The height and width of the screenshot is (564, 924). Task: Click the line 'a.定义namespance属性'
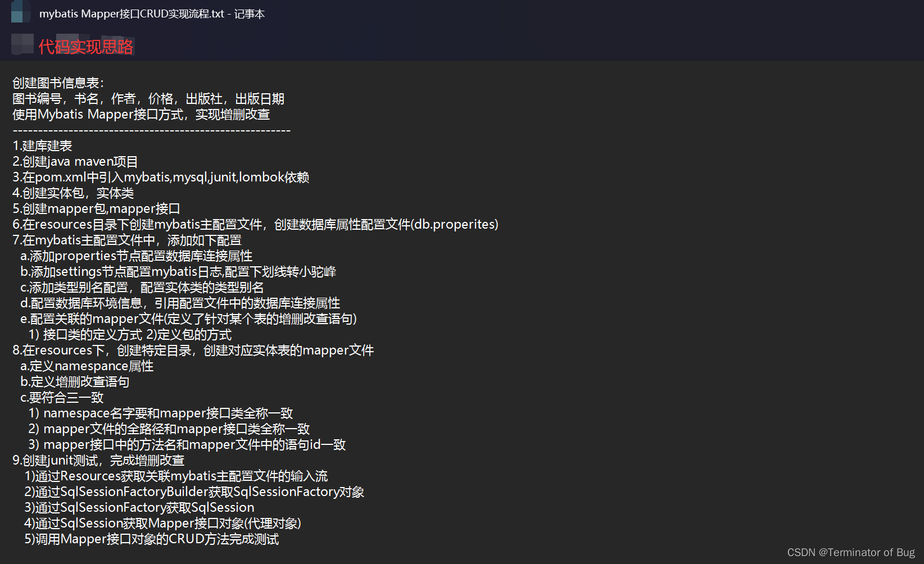pos(87,366)
